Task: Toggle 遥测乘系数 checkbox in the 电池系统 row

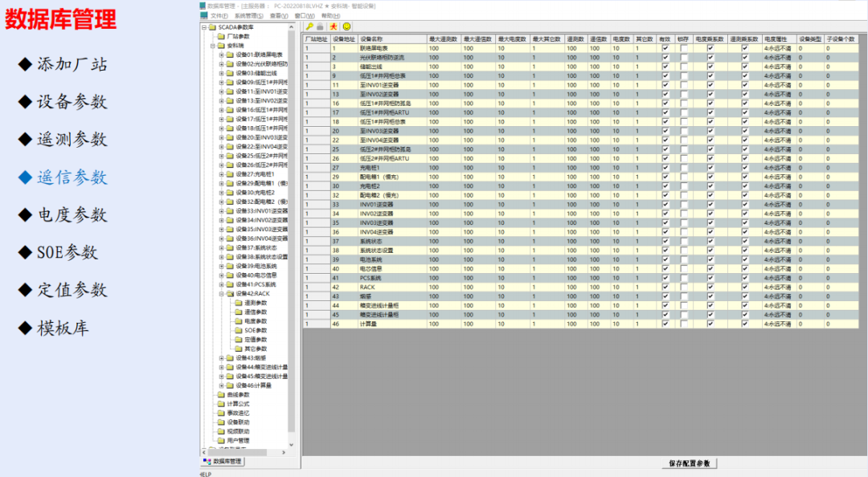Action: [744, 259]
